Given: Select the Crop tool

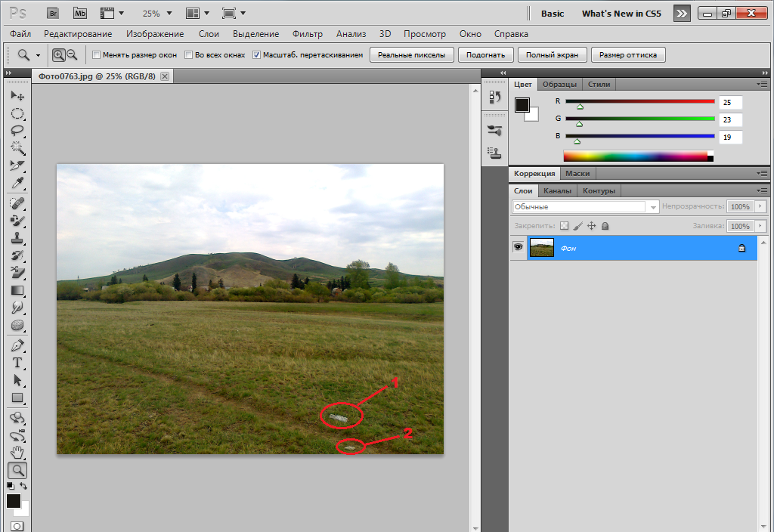Looking at the screenshot, I should (17, 165).
